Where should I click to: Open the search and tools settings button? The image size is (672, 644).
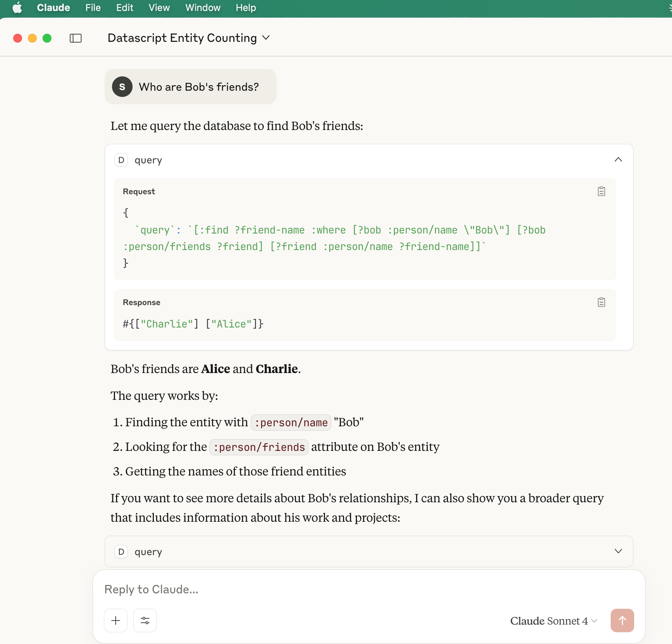[145, 621]
